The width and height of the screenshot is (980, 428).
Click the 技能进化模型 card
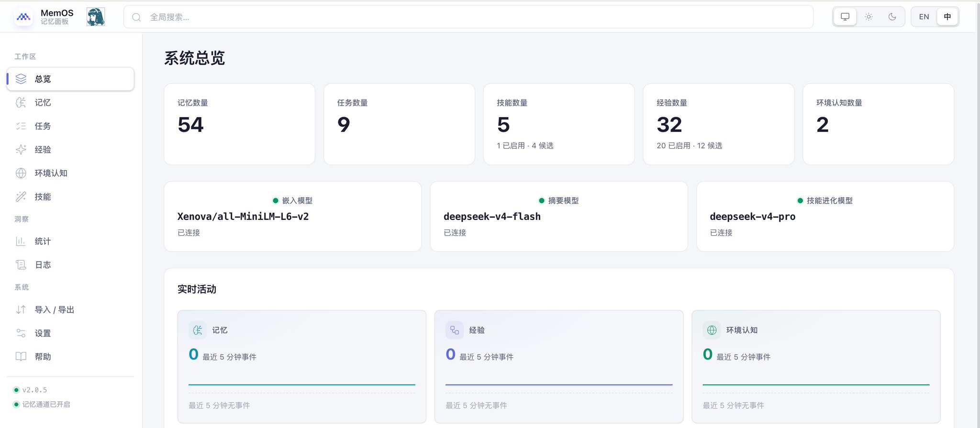pos(825,216)
